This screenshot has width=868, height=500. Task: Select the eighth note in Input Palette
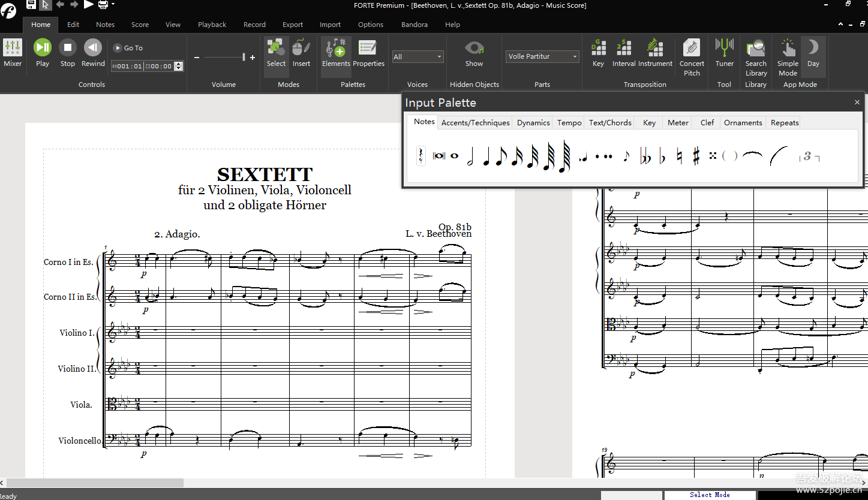click(501, 156)
